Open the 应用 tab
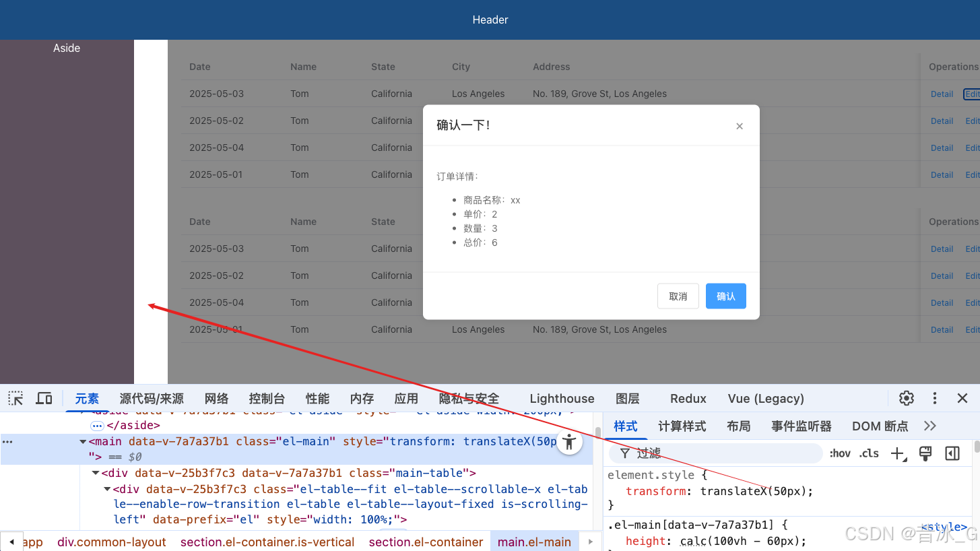Image resolution: width=980 pixels, height=551 pixels. pos(406,399)
